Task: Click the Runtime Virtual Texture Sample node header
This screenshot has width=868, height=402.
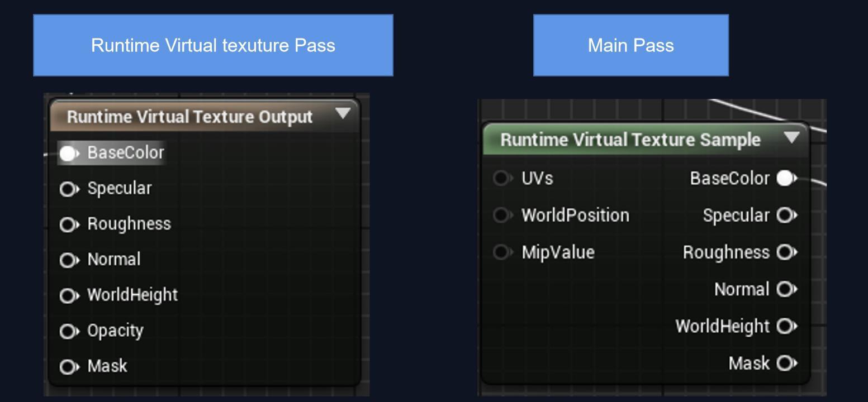Action: pyautogui.click(x=632, y=140)
